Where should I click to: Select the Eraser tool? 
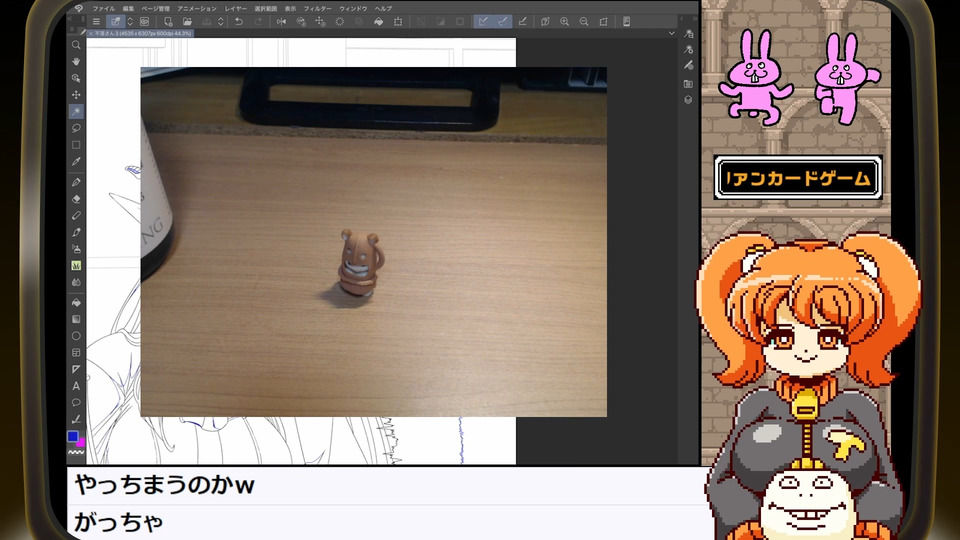(76, 199)
